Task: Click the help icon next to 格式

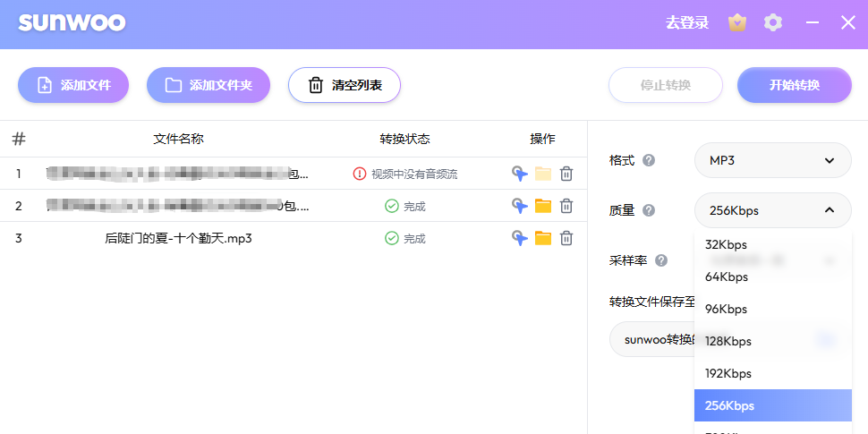Action: (x=649, y=160)
